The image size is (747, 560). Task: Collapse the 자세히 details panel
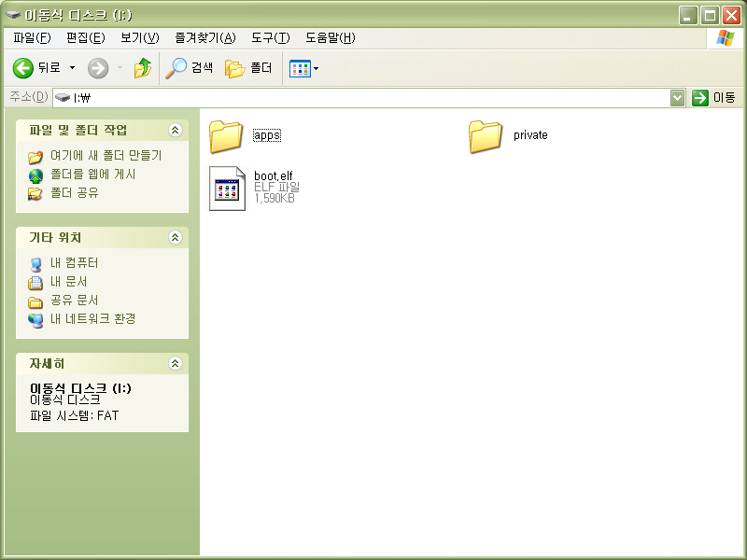tap(176, 363)
